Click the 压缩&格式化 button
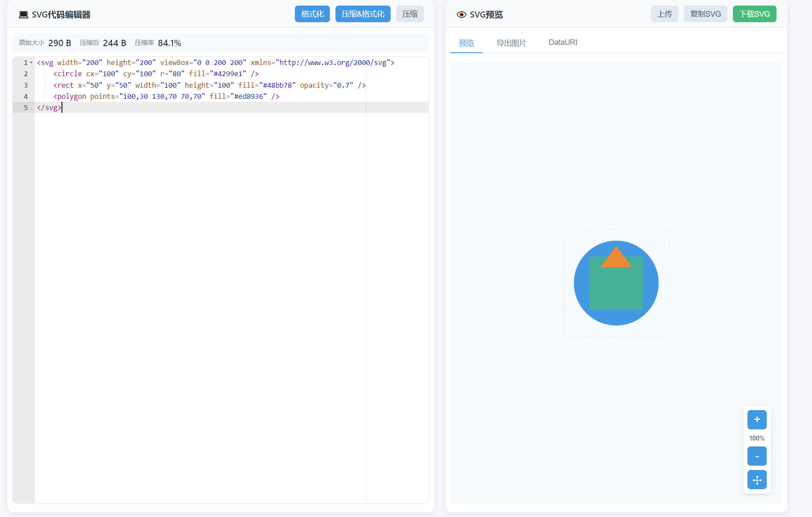This screenshot has height=517, width=812. coord(362,14)
